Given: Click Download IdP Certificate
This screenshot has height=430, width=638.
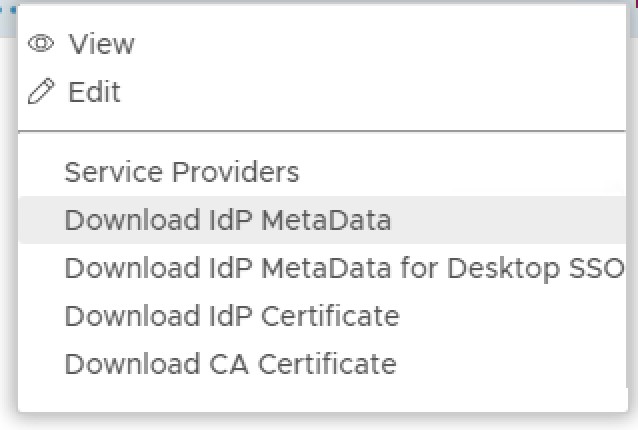Looking at the screenshot, I should click(231, 316).
